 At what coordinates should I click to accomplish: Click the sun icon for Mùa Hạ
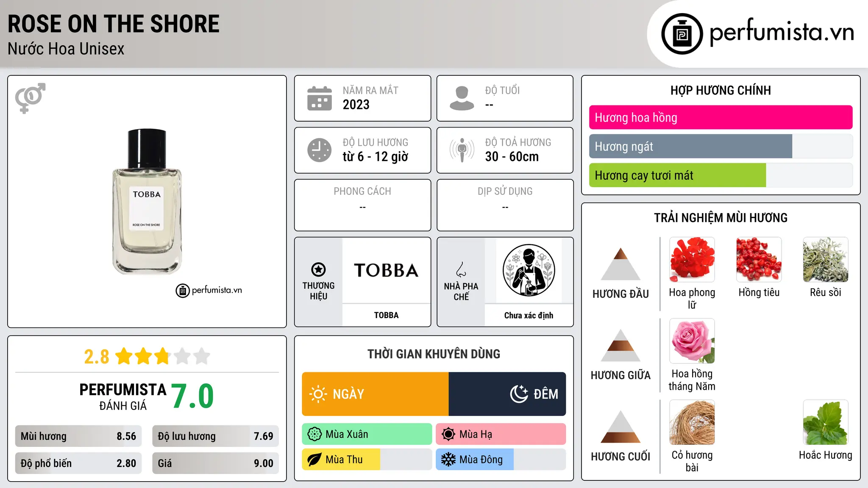pos(448,434)
